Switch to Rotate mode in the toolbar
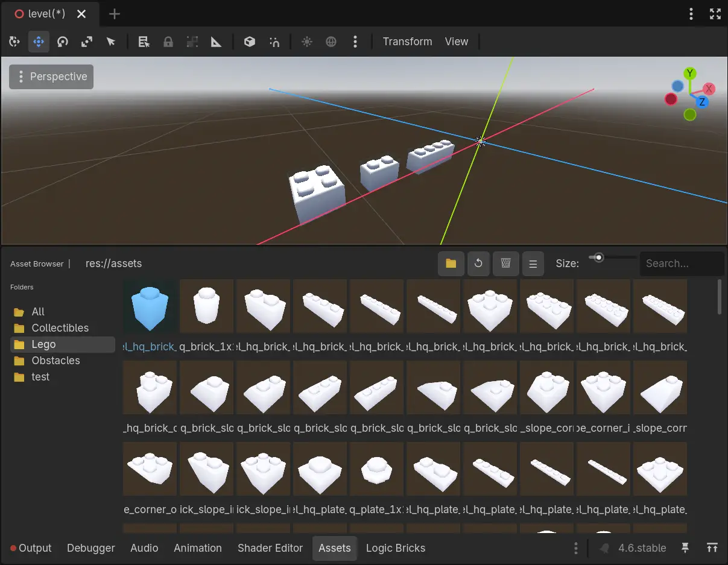Viewport: 728px width, 565px height. tap(62, 42)
